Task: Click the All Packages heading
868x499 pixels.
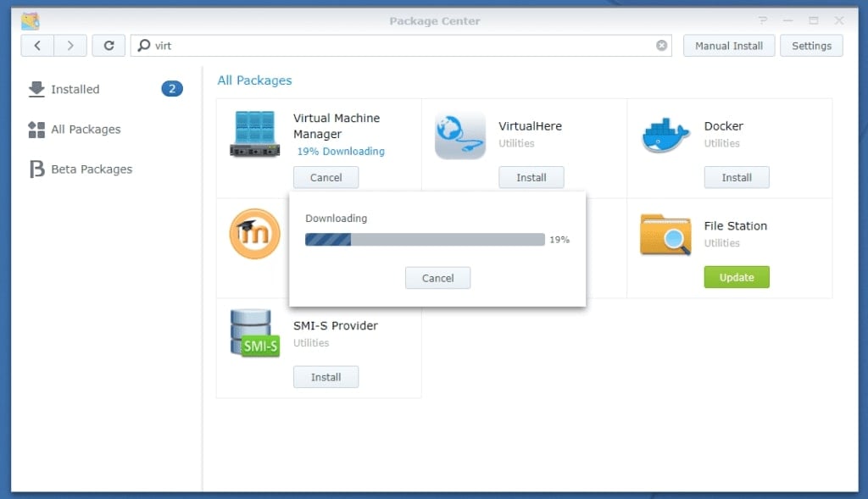Action: click(254, 80)
